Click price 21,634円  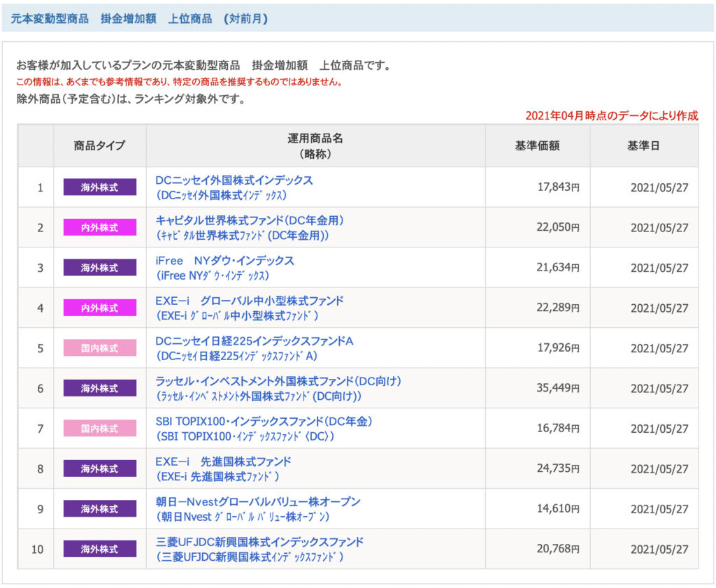558,267
